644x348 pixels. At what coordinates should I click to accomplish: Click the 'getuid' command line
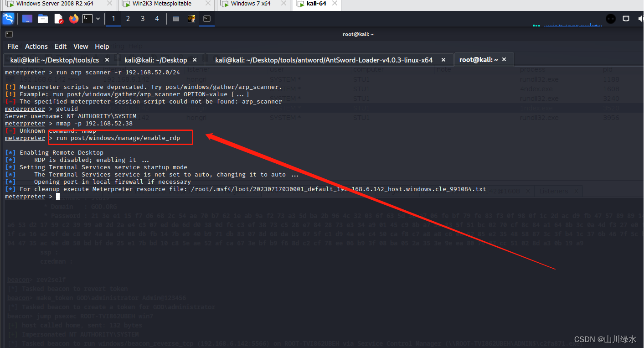pyautogui.click(x=41, y=109)
